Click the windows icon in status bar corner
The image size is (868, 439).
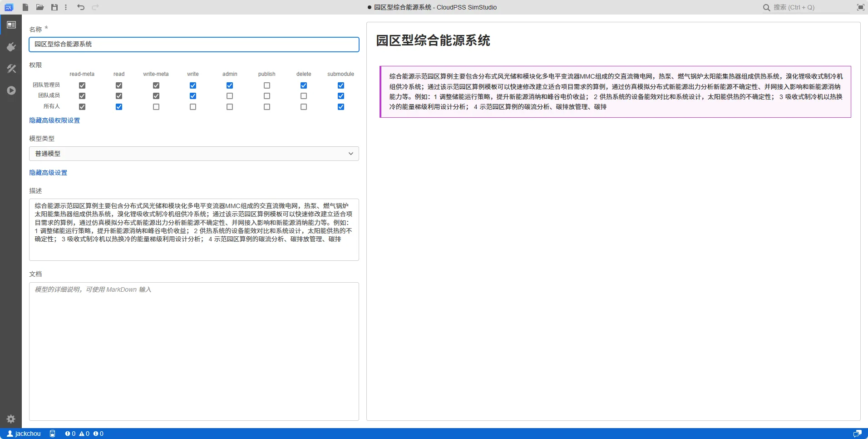[857, 434]
